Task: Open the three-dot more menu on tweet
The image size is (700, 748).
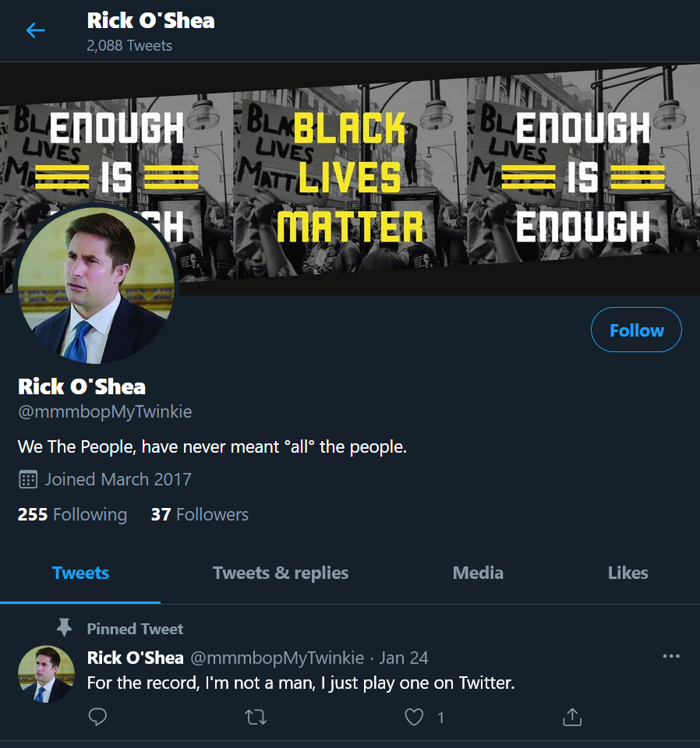Action: 671,656
